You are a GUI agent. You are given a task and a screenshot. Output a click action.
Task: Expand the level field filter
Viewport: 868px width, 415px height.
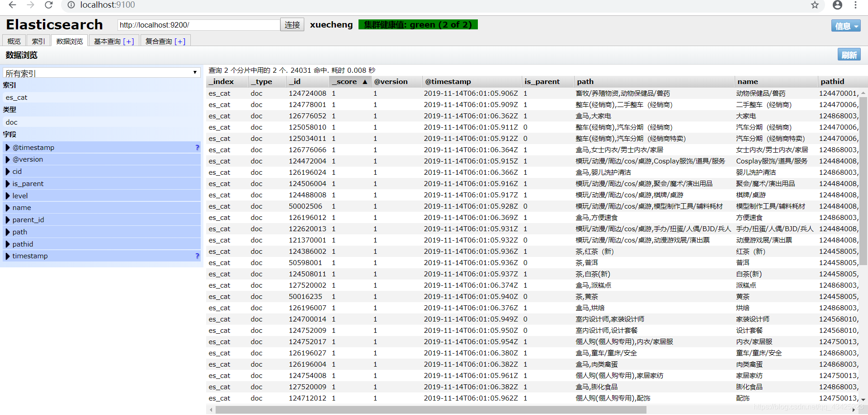(8, 196)
